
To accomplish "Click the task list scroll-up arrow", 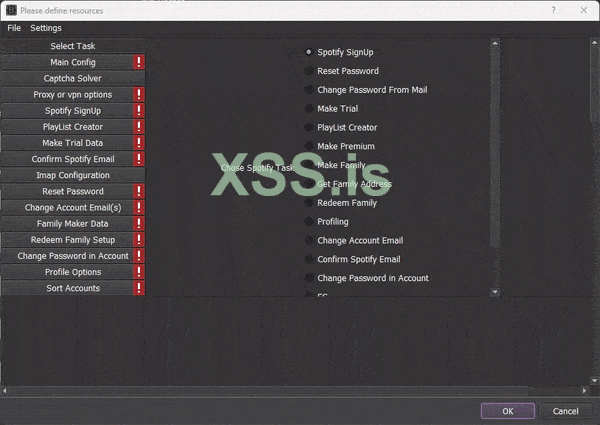I will 495,43.
